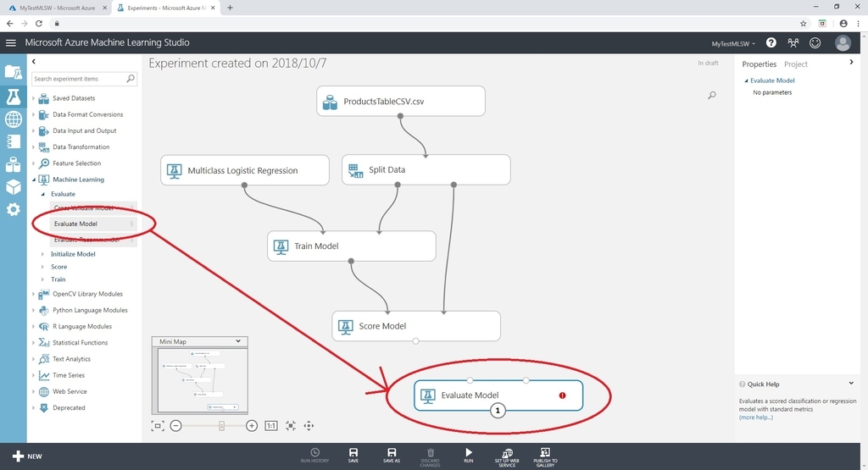Expand the Web Service category
Screen dimensions: 868x470
(33, 391)
